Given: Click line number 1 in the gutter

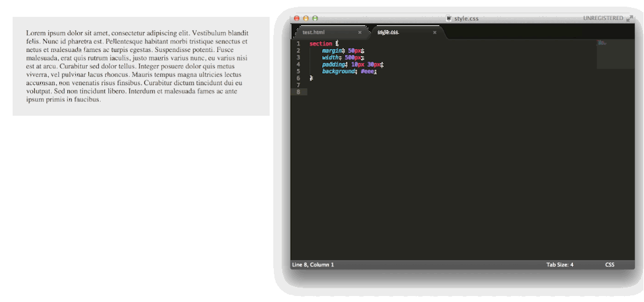Looking at the screenshot, I should pos(298,43).
